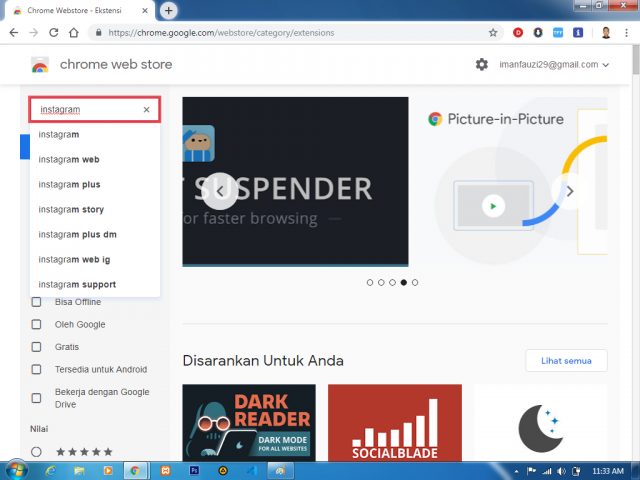Screen dimensions: 640x480
Task: Go back with the browser back arrow
Action: coord(13,33)
